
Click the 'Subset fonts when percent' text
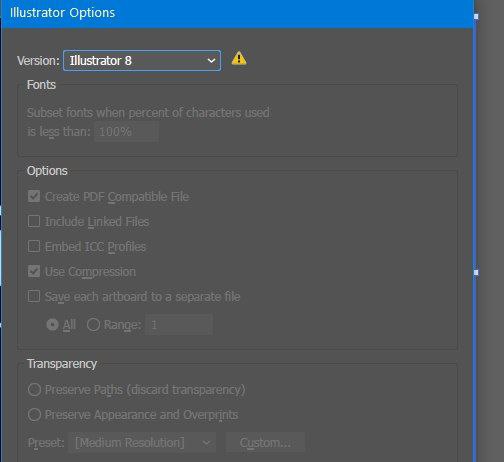[x=148, y=113]
